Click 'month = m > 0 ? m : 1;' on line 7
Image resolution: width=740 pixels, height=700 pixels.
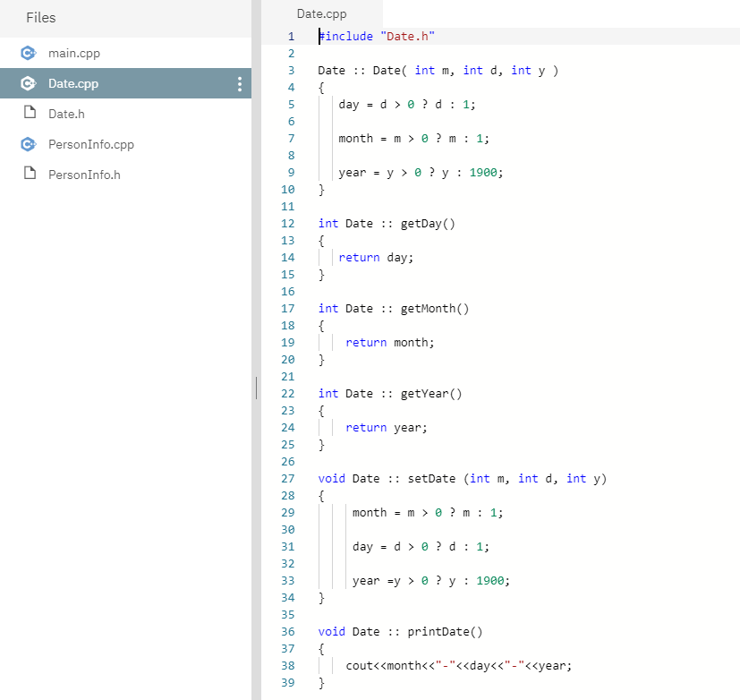tap(414, 139)
